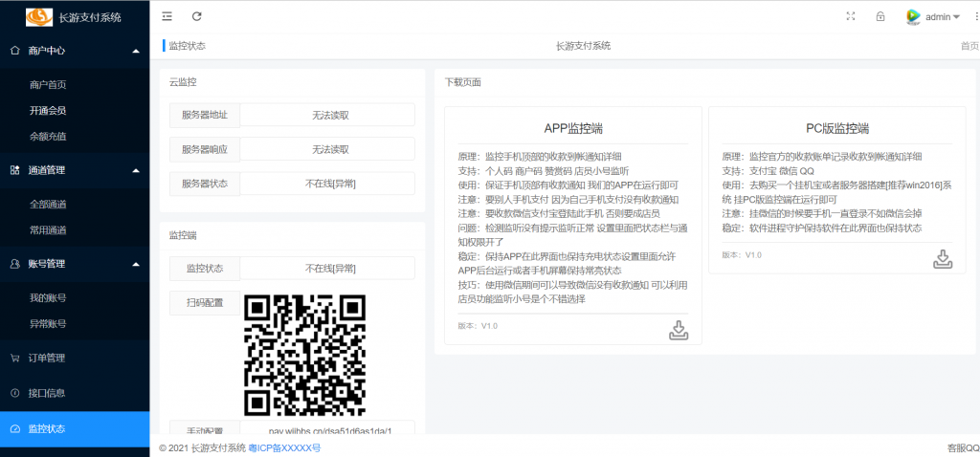The height and width of the screenshot is (457, 980).
Task: Collapse the 商户中心 menu arrow
Action: point(136,51)
